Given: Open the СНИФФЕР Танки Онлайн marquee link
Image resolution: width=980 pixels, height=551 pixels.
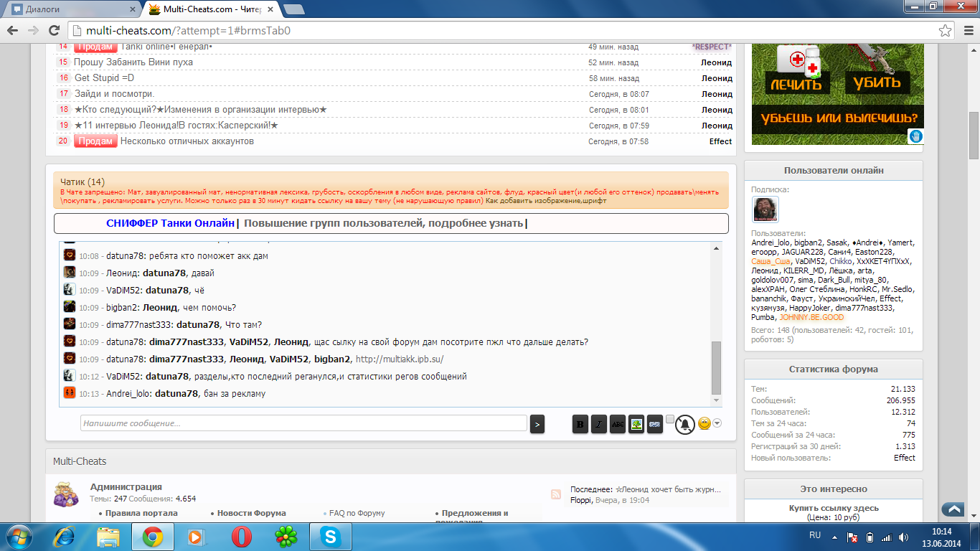Looking at the screenshot, I should pos(171,223).
